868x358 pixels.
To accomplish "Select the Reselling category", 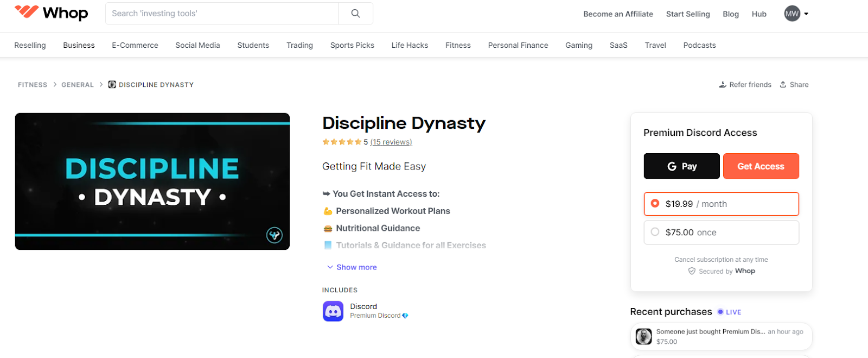I will point(30,45).
